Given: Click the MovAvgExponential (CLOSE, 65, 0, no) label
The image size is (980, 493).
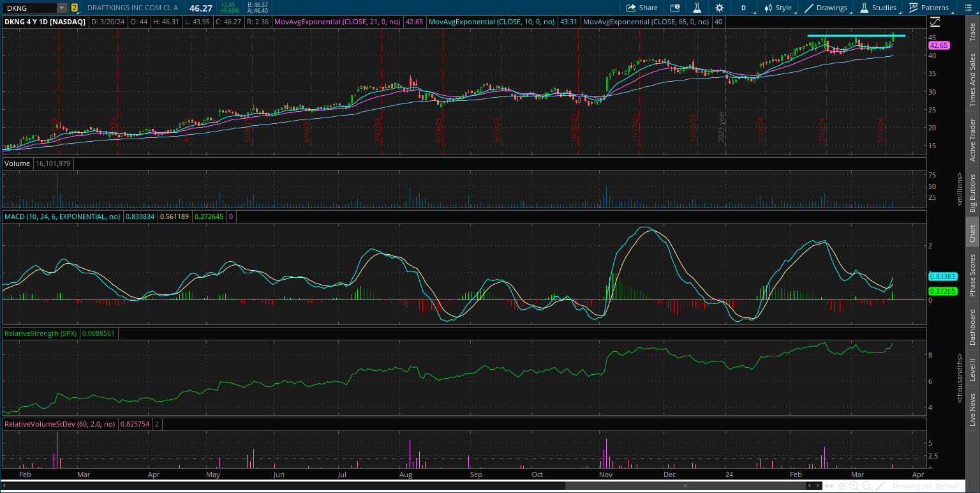Looking at the screenshot, I should tap(646, 22).
